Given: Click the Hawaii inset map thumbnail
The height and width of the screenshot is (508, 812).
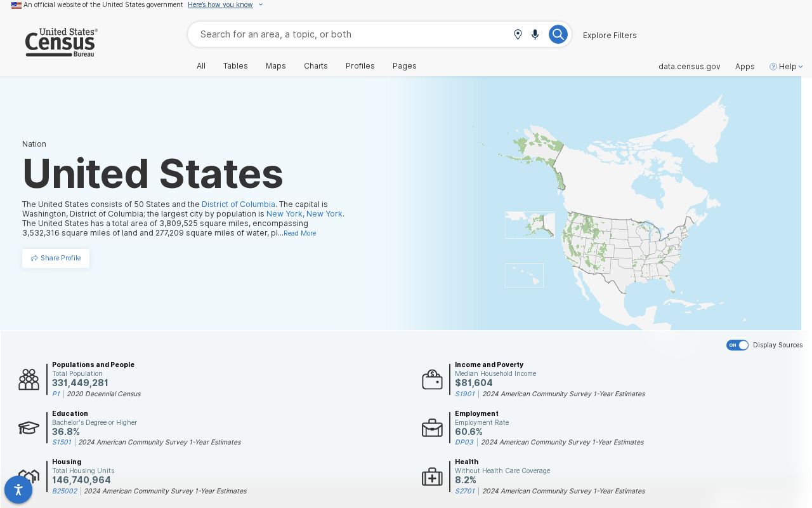Looking at the screenshot, I should coord(524,276).
